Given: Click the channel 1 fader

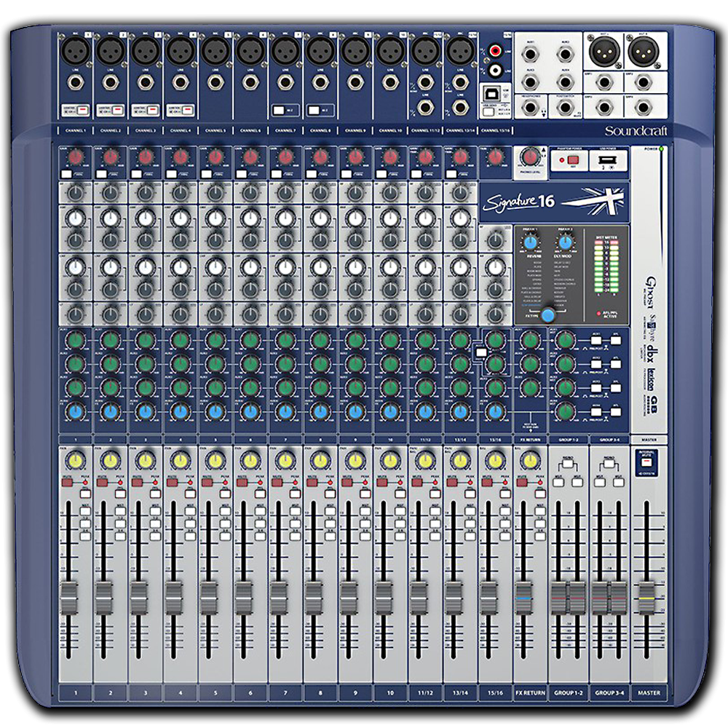Looking at the screenshot, I should [68, 598].
